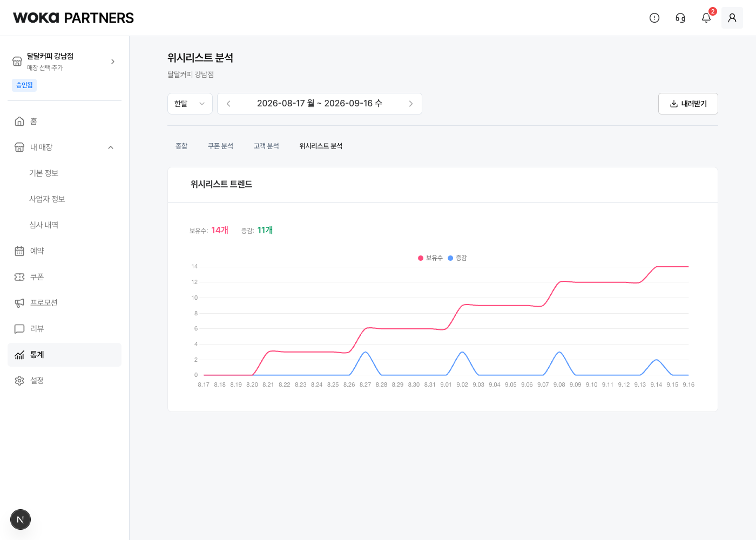Collapse the 내 매장 menu section
756x540 pixels.
point(111,147)
